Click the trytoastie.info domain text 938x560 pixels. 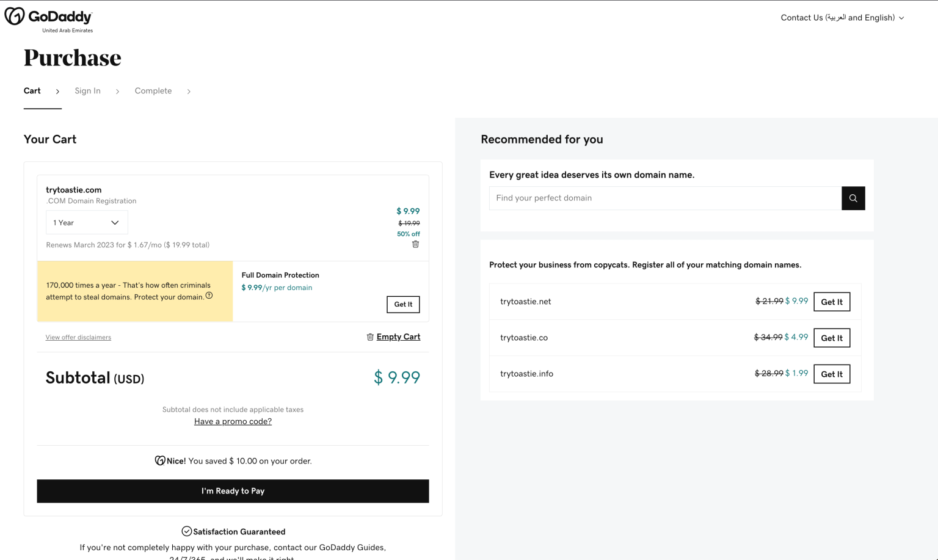pos(527,374)
